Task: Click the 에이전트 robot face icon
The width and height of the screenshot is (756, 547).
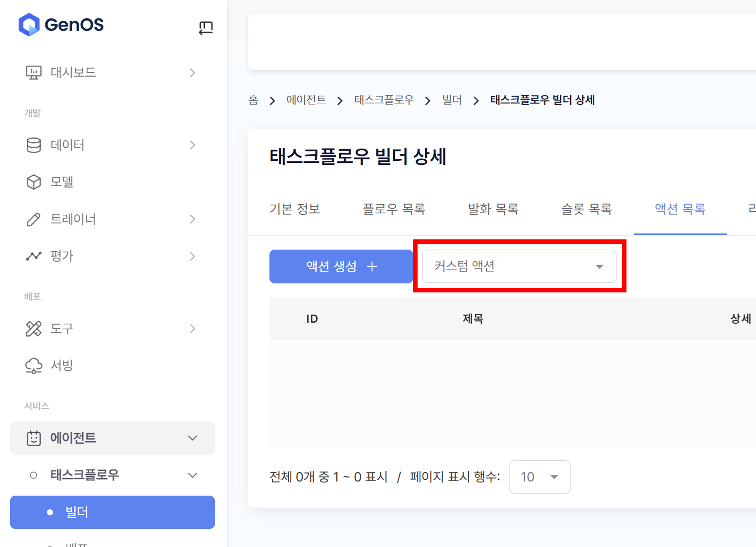Action: [34, 438]
